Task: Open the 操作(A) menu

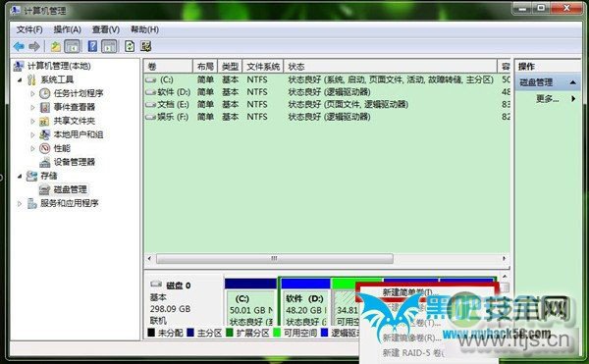Action: (x=67, y=29)
